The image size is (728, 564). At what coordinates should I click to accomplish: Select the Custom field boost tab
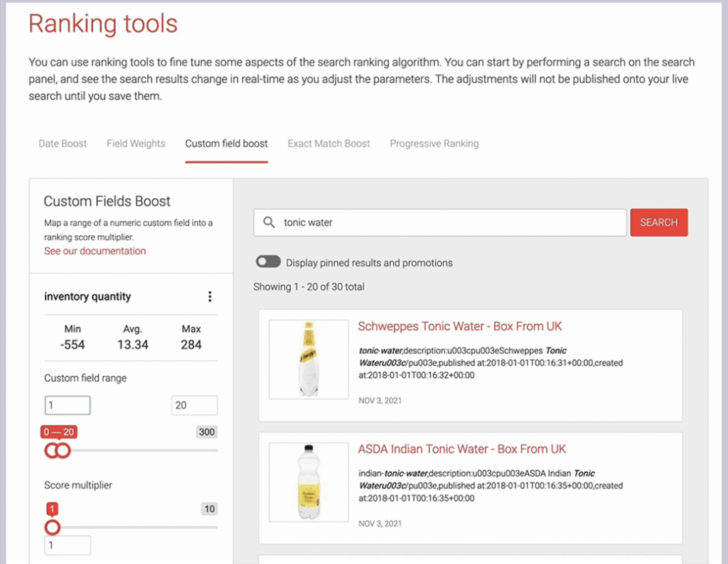pos(226,143)
